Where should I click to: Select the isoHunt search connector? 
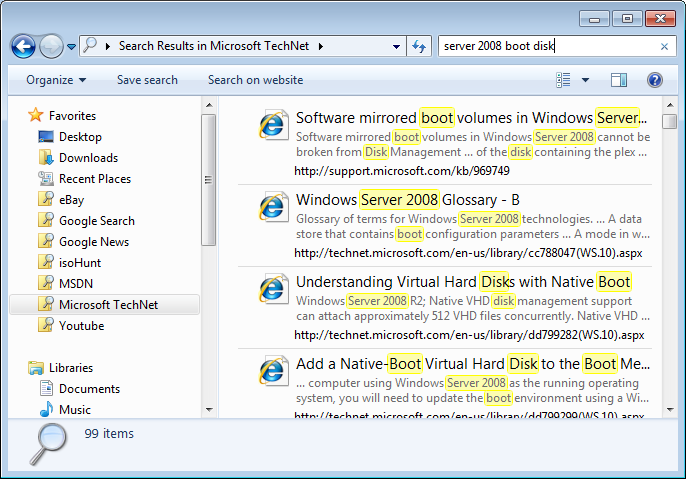point(80,263)
